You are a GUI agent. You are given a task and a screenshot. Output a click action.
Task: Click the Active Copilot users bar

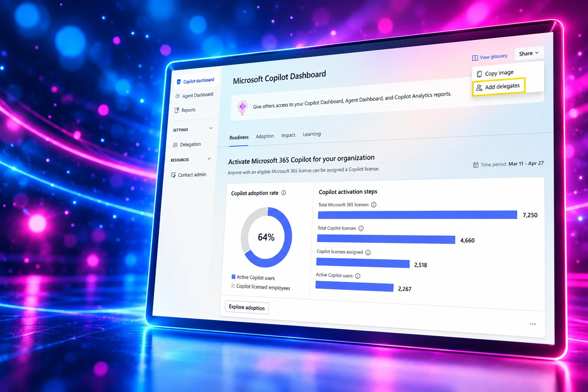point(354,287)
